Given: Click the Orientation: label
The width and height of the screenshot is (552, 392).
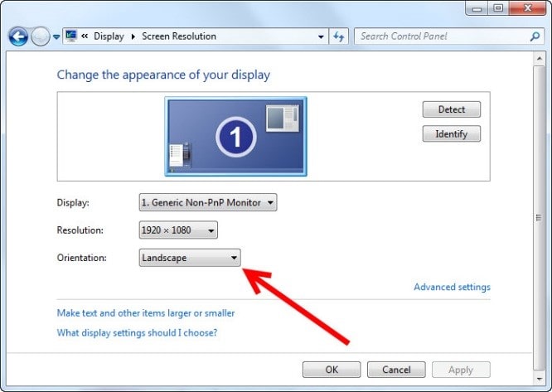Looking at the screenshot, I should [82, 258].
